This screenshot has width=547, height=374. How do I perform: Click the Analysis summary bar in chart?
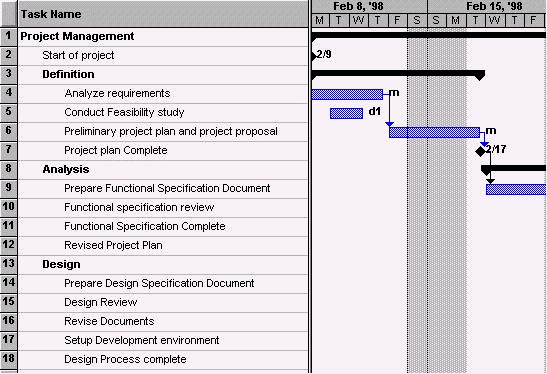[x=514, y=169]
